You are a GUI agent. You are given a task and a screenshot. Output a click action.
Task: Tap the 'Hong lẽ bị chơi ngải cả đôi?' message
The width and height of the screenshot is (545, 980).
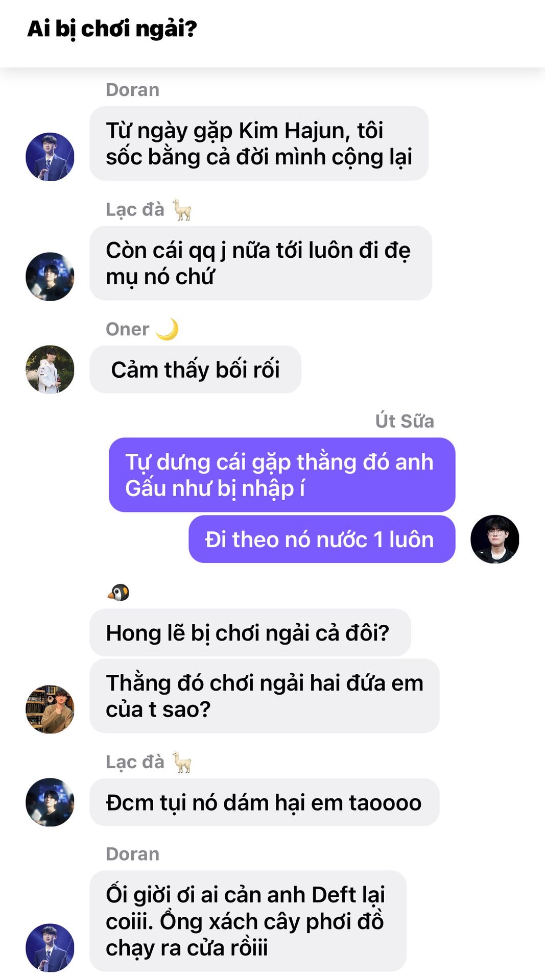click(x=250, y=632)
